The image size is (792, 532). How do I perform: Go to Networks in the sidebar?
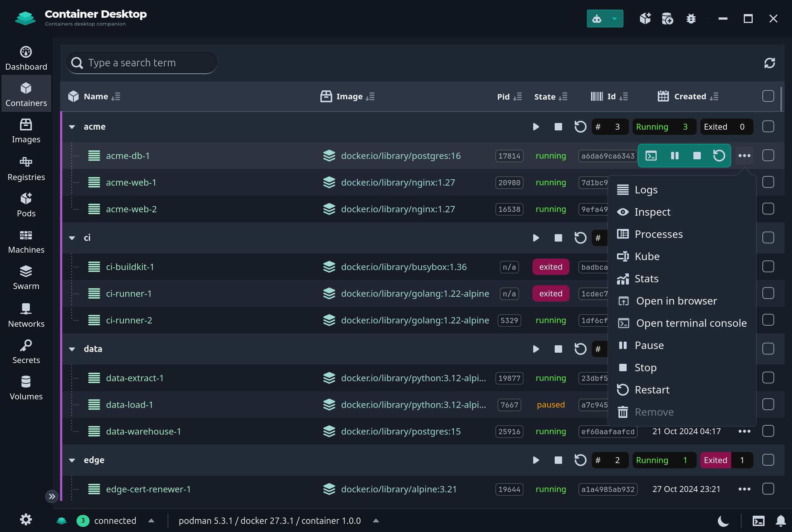(26, 315)
